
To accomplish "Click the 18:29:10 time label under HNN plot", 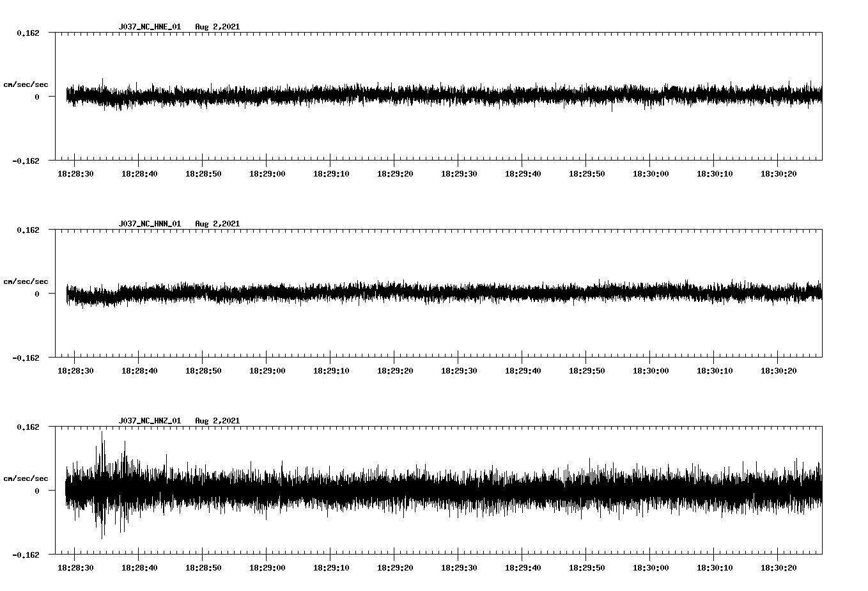I will (331, 371).
